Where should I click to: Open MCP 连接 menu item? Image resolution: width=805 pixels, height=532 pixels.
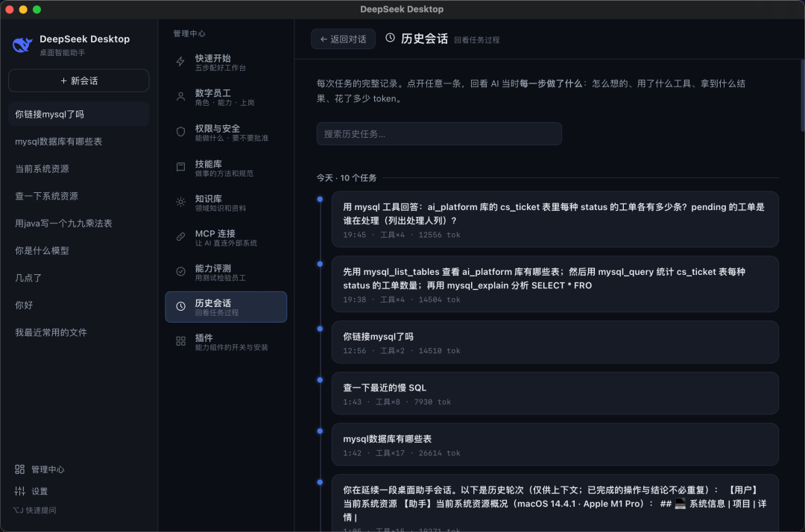[x=226, y=238]
